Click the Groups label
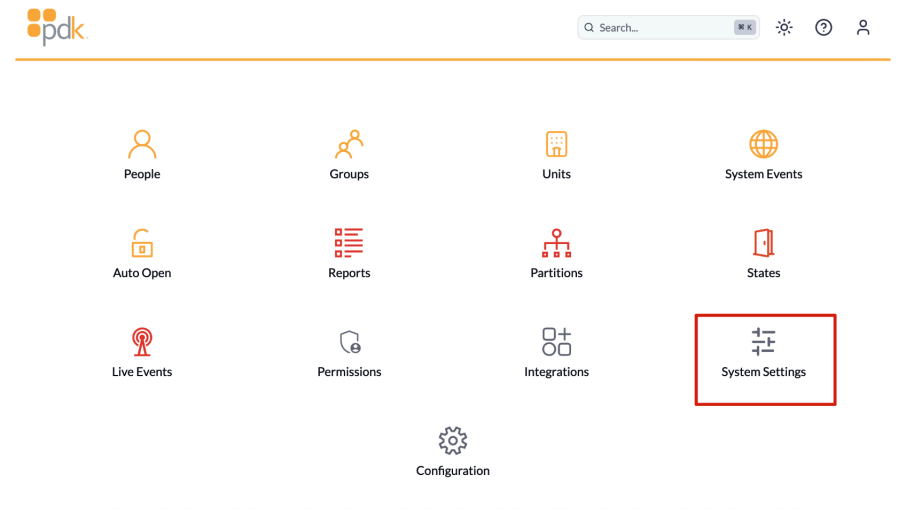Screen dimensions: 903x510 pos(349,174)
